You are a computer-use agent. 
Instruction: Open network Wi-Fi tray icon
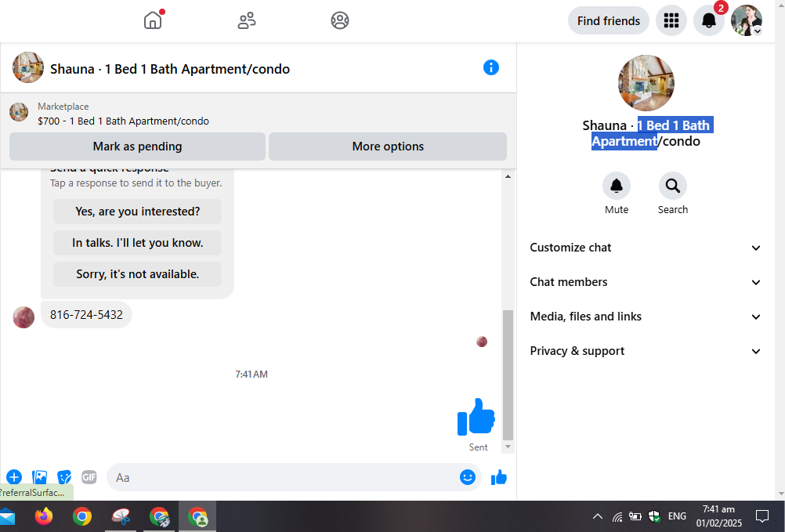[617, 516]
